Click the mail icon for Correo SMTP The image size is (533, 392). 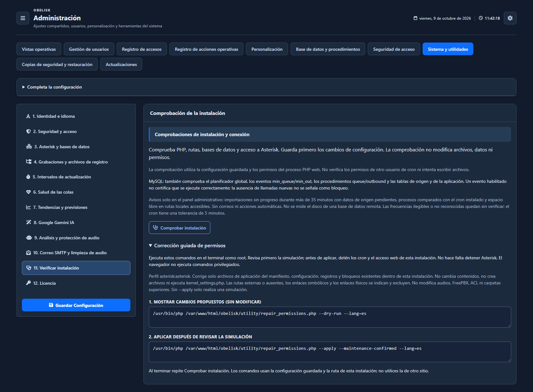(x=29, y=253)
